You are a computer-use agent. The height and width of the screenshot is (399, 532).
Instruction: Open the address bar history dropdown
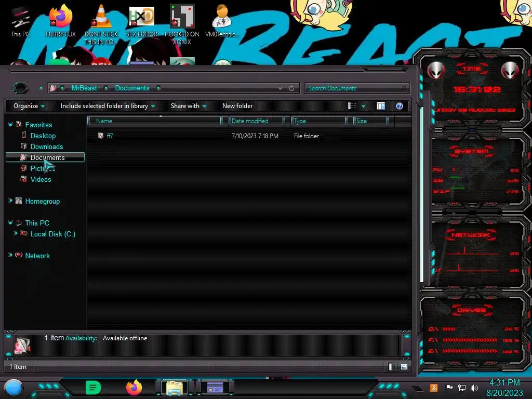tap(280, 88)
